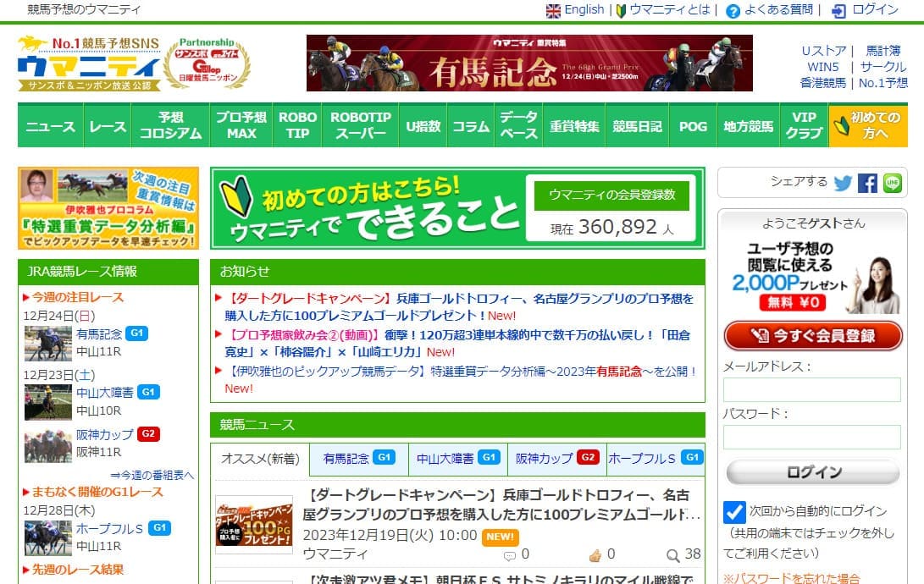
Task: Share the page on Facebook
Action: click(867, 183)
